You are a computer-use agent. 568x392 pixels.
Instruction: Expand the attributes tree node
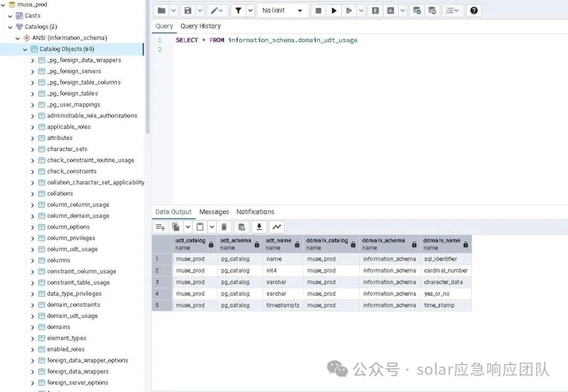[33, 138]
